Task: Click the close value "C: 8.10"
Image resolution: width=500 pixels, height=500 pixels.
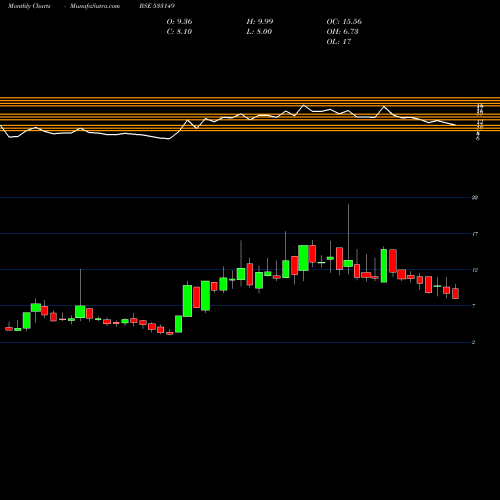Action: pos(179,32)
